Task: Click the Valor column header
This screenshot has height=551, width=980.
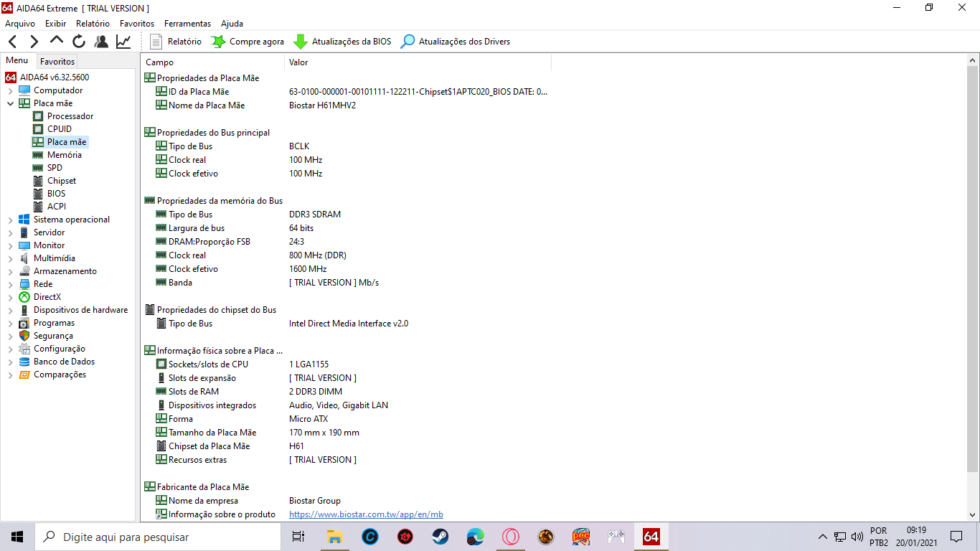Action: click(418, 62)
